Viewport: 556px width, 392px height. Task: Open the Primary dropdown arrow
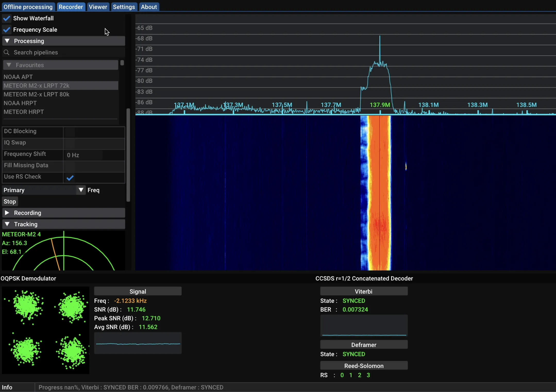81,190
